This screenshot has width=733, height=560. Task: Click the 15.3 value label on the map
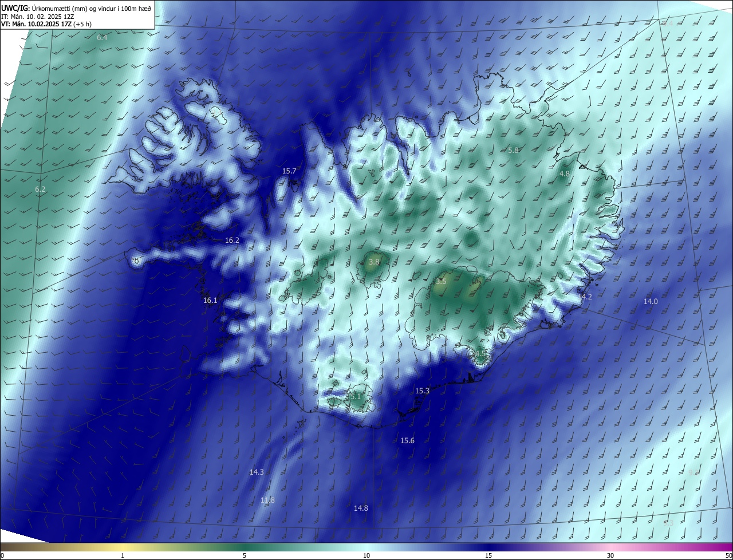pos(422,391)
